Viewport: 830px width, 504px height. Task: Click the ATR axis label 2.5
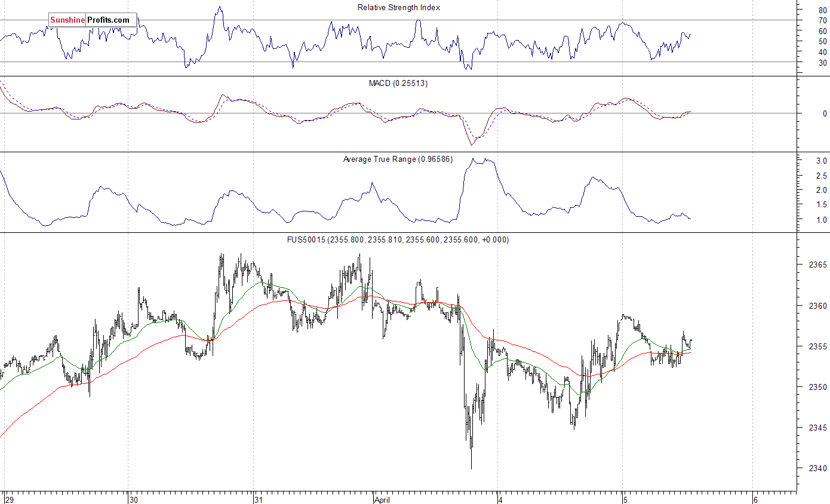(x=821, y=176)
